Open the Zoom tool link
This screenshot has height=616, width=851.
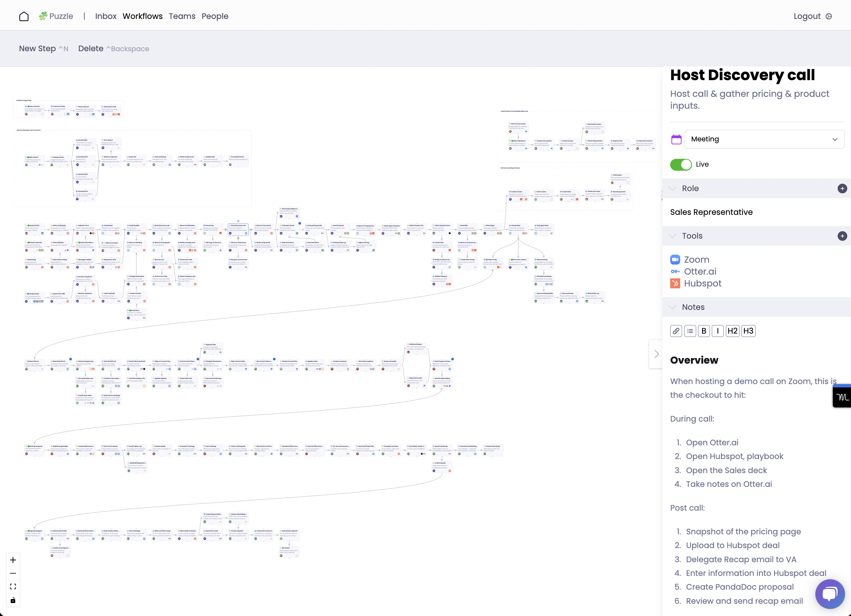pyautogui.click(x=697, y=259)
